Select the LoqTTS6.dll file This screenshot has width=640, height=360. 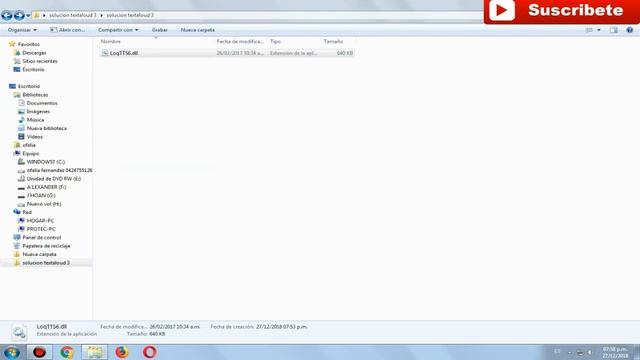(x=227, y=53)
